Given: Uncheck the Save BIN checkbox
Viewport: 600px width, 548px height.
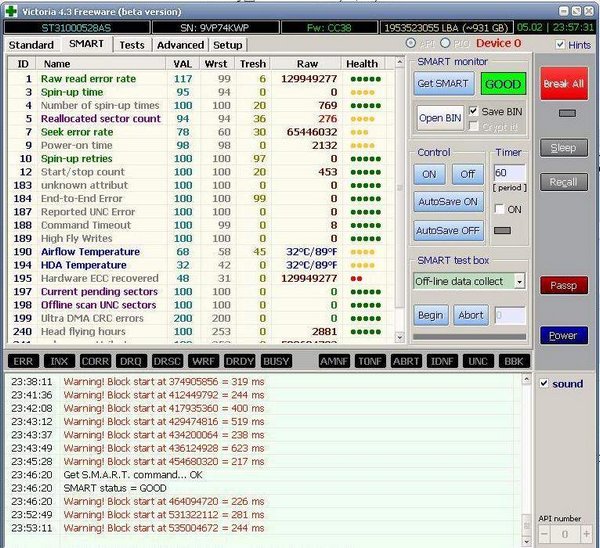Looking at the screenshot, I should tap(475, 111).
